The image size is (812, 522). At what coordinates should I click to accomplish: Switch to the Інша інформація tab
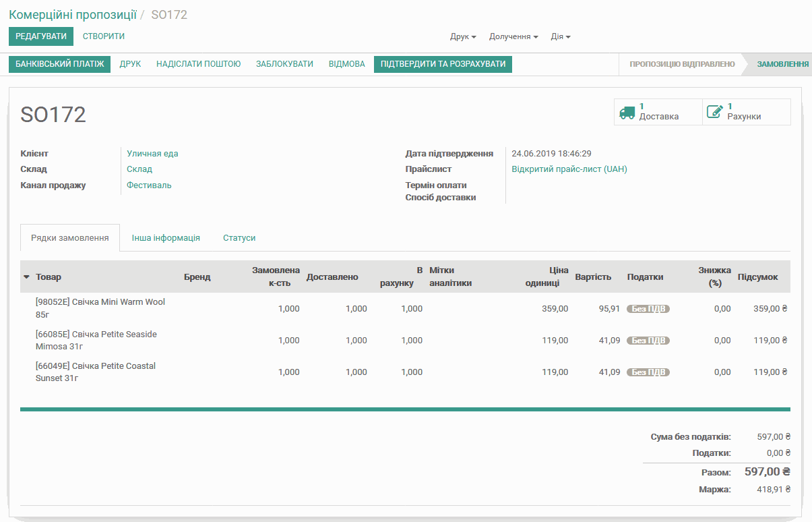tap(166, 238)
